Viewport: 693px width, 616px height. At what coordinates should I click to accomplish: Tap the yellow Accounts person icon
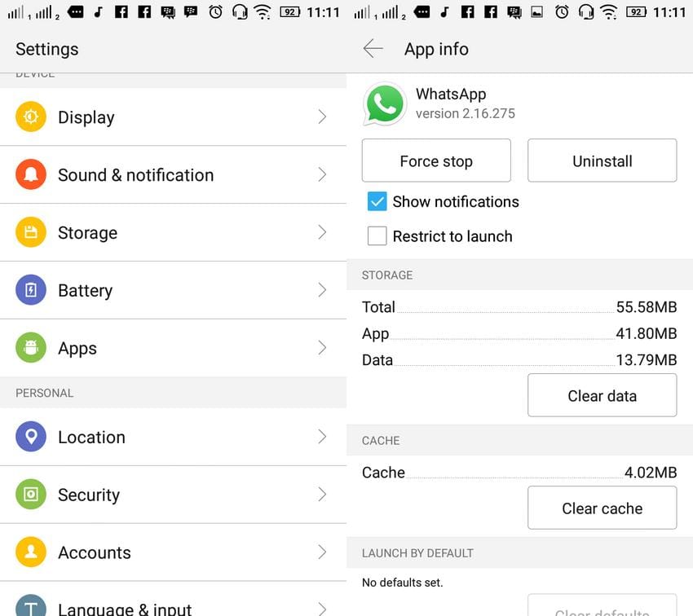pos(31,553)
